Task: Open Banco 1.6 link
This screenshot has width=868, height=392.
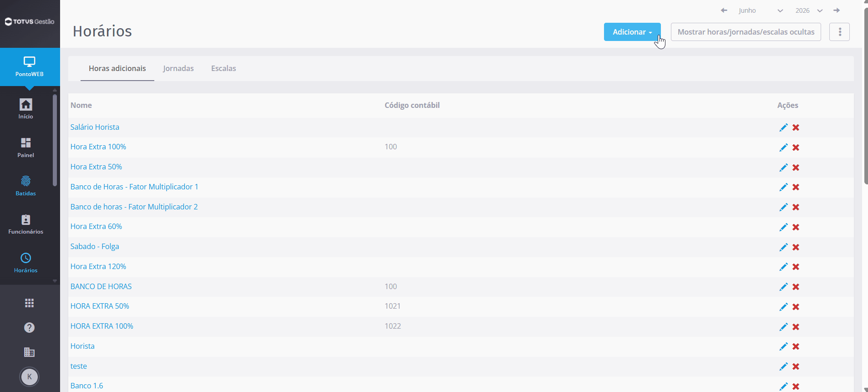Action: (x=87, y=386)
